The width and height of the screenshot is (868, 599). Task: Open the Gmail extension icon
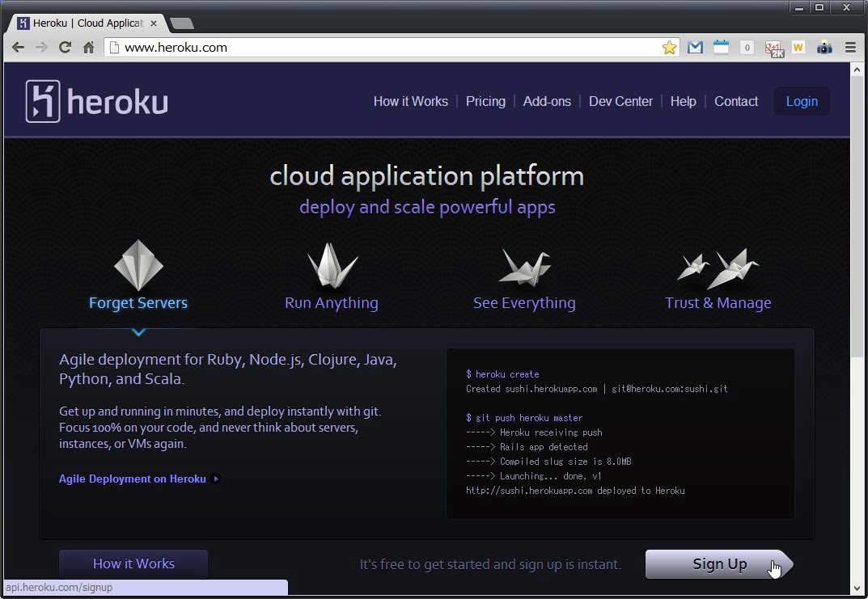click(x=695, y=48)
